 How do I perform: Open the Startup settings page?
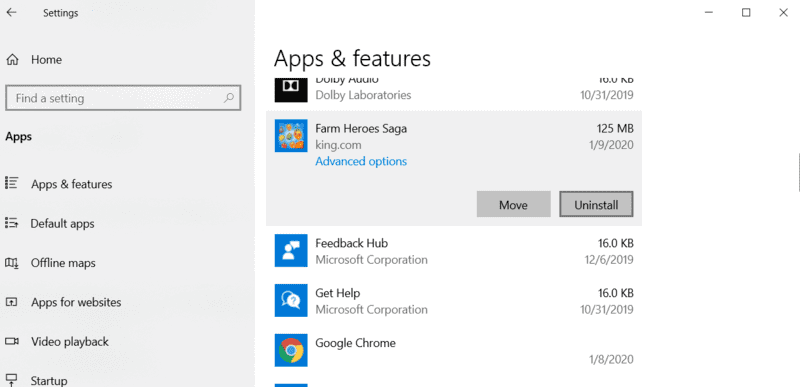click(x=48, y=380)
